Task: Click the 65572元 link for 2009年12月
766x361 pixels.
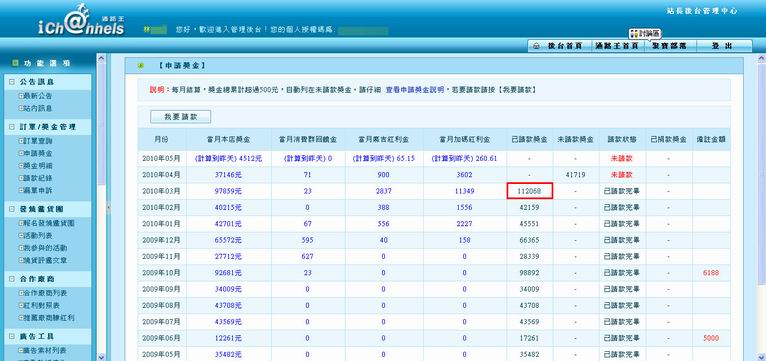Action: tap(228, 240)
